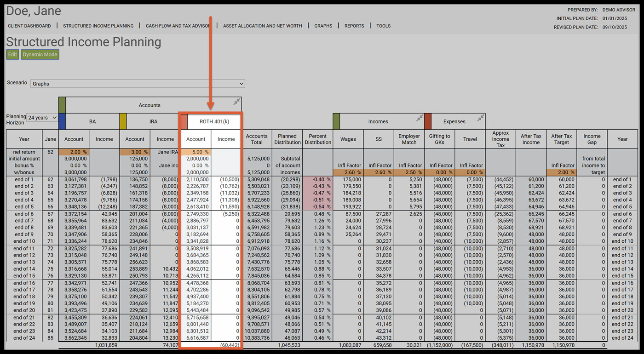This screenshot has width=644, height=354.
Task: Click the green color swatch beside Accounts
Action: pos(62,105)
